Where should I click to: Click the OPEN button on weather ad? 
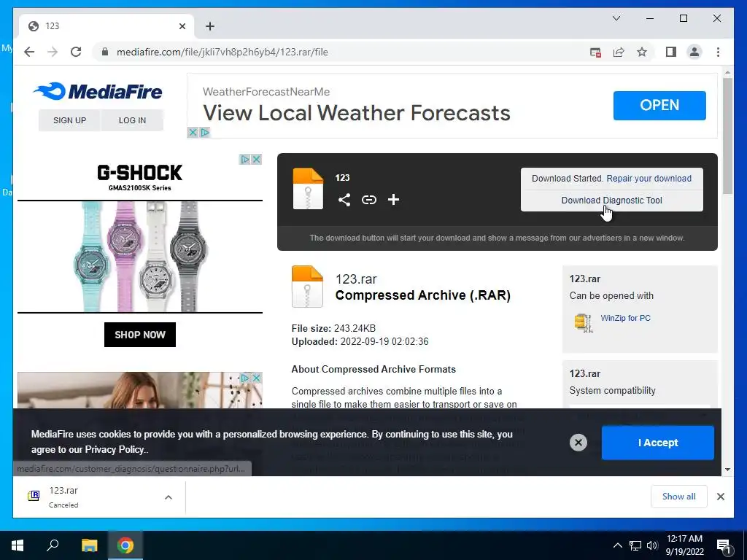coord(659,105)
